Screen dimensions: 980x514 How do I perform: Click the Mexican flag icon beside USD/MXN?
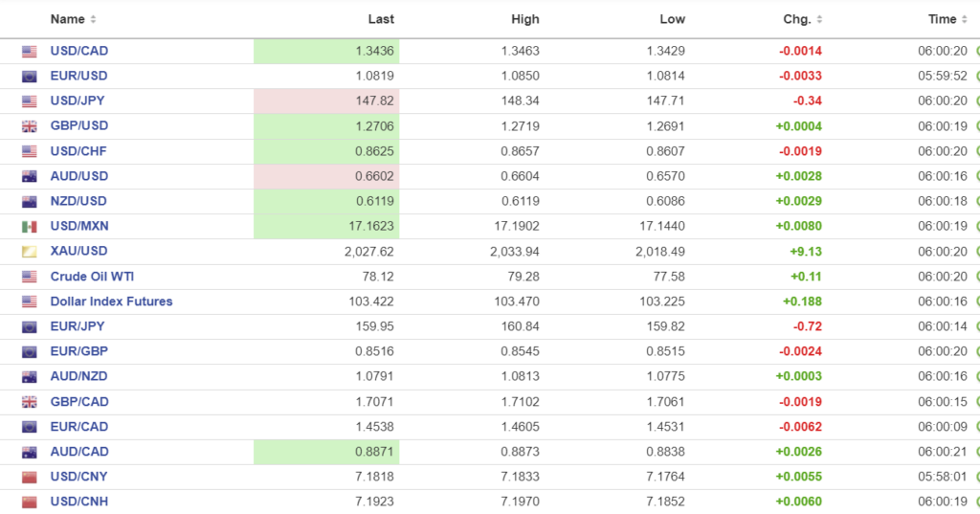30,226
